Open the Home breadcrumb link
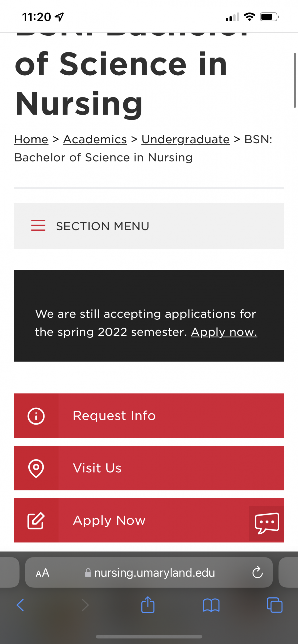Viewport: 298px width, 644px height. 31,140
